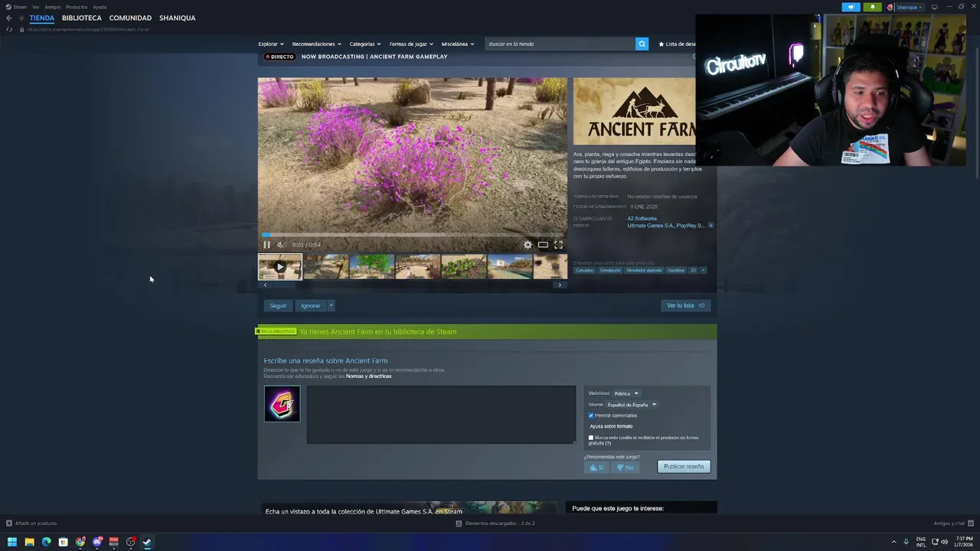Image resolution: width=980 pixels, height=551 pixels.
Task: Open the SHANIQUA profile tab
Action: click(x=177, y=18)
